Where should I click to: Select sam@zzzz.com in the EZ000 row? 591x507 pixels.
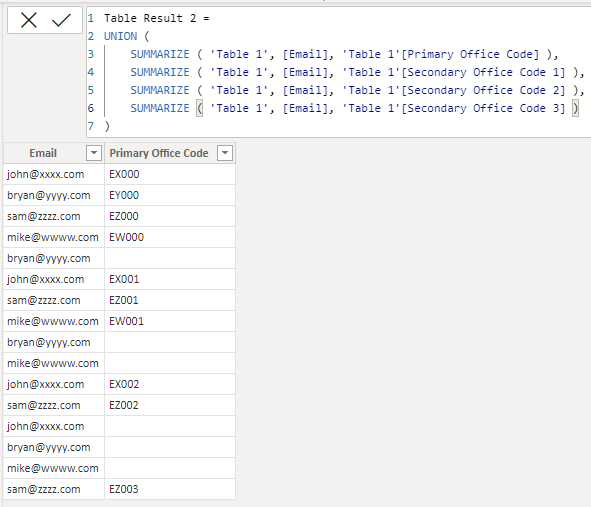[54, 216]
